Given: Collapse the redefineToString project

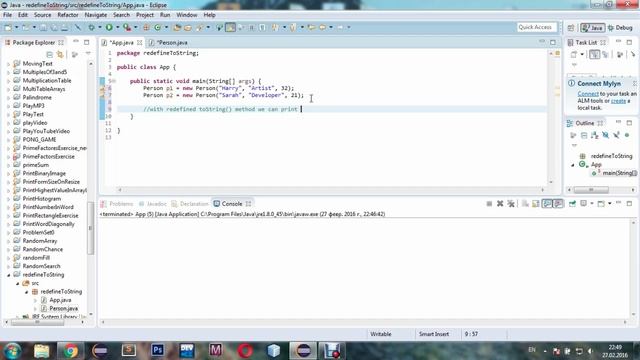Looking at the screenshot, I should 9,275.
